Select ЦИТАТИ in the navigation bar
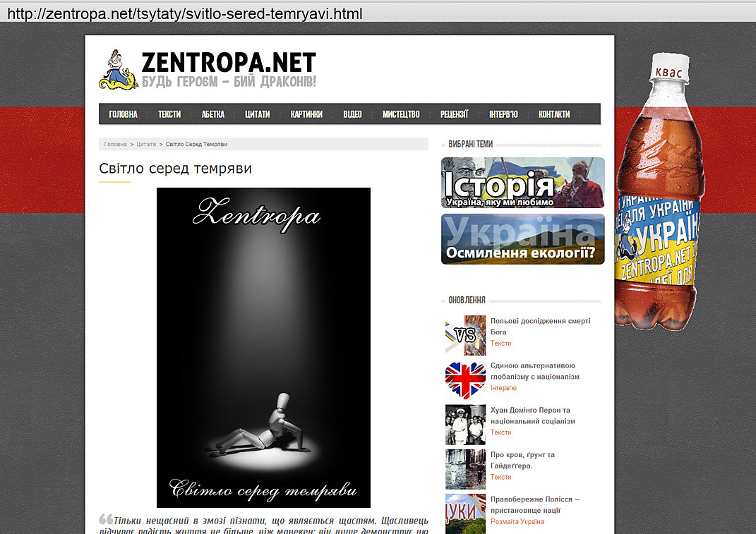Viewport: 756px width, 534px height. click(258, 114)
